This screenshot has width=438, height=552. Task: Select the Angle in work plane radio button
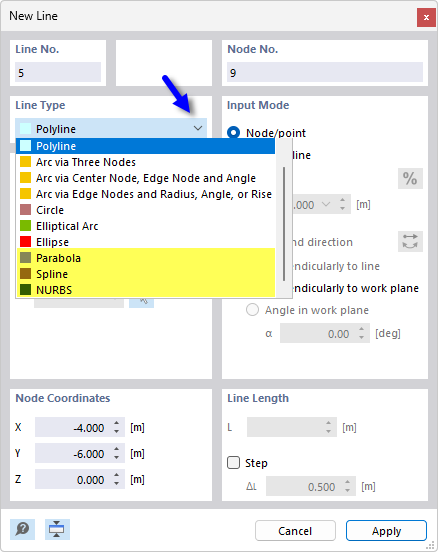(252, 310)
